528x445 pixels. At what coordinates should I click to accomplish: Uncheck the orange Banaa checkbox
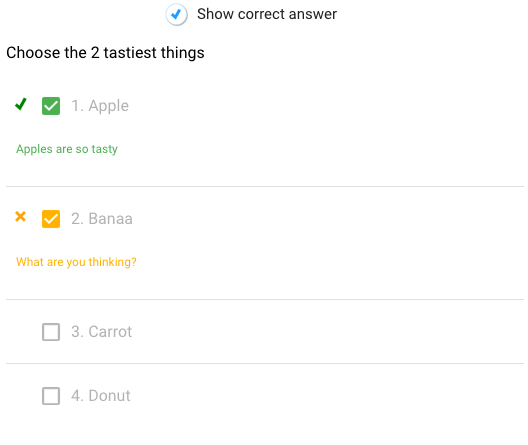click(51, 219)
